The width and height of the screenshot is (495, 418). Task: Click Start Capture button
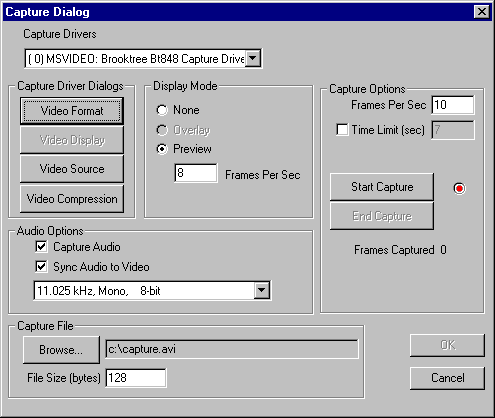[x=382, y=187]
